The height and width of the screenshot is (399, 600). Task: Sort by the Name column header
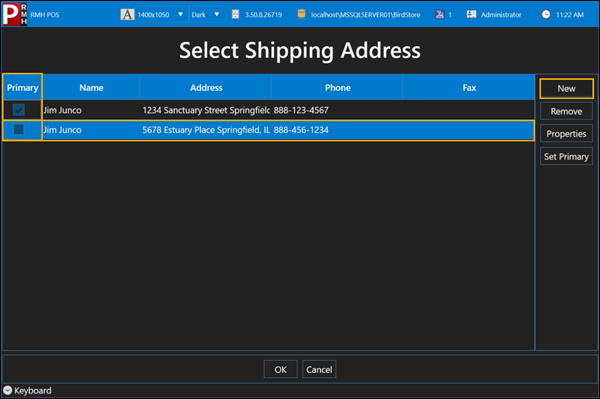(x=91, y=88)
